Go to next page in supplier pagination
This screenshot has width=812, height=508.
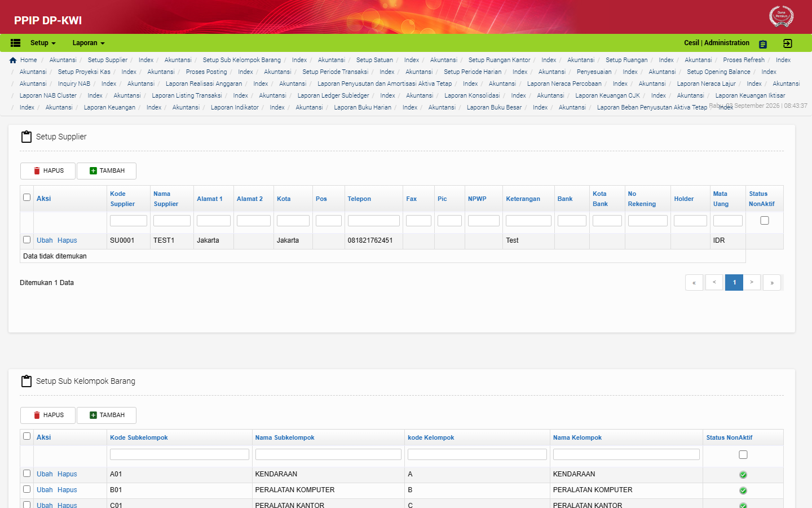752,282
